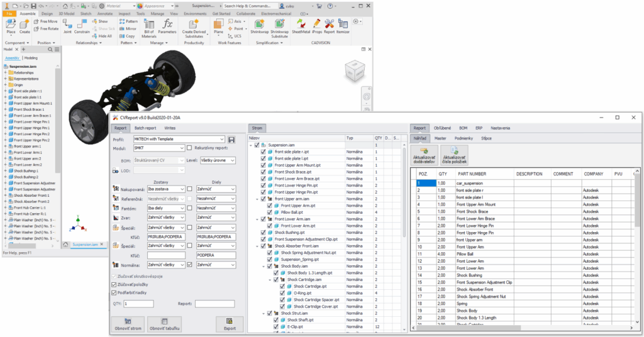This screenshot has height=337, width=644.
Task: Switch to Modeling view in model browser
Action: click(x=31, y=58)
